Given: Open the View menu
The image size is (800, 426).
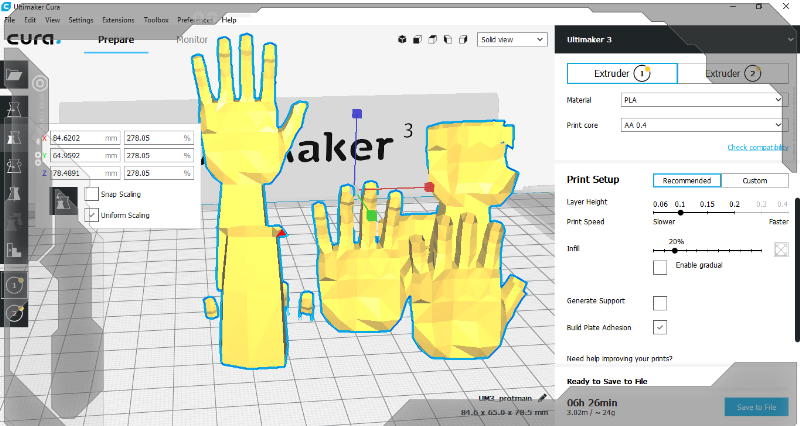Looking at the screenshot, I should pos(53,20).
